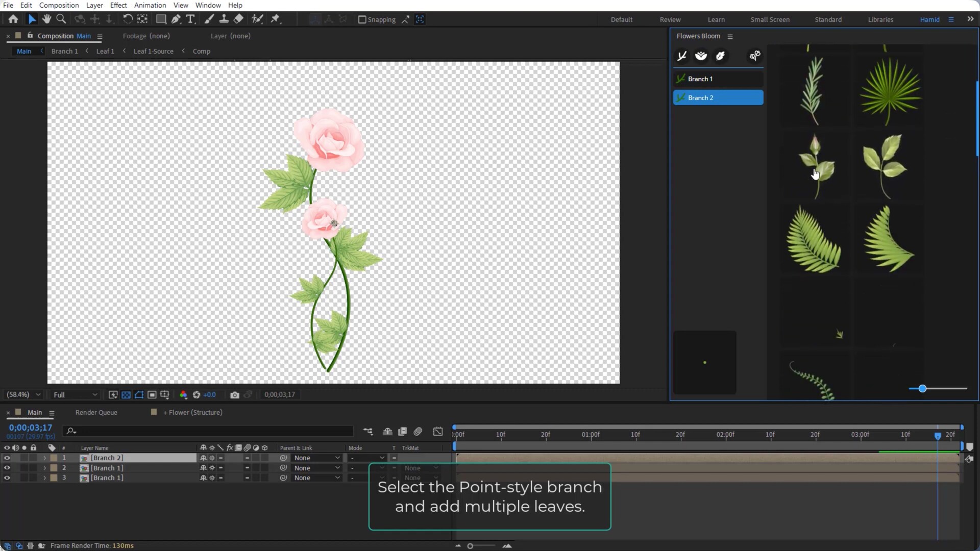Open the magnification 58.4% dropdown
The height and width of the screenshot is (551, 980).
(x=23, y=395)
